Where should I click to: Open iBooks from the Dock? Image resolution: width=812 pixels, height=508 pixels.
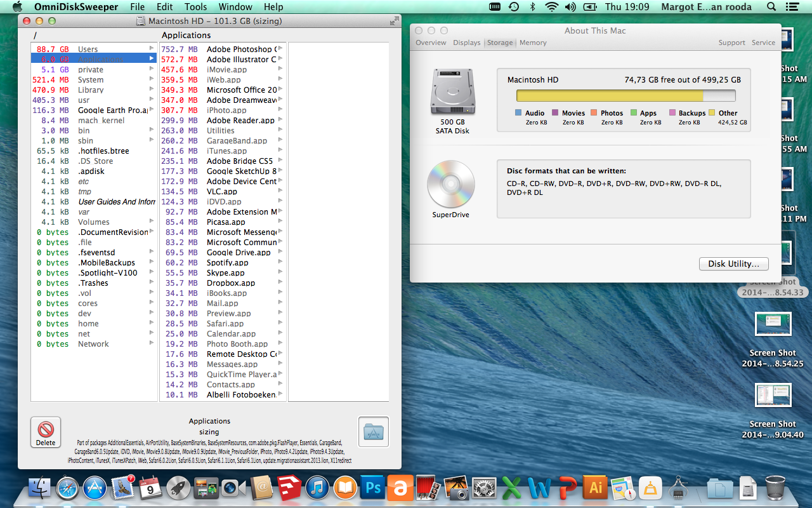(345, 488)
